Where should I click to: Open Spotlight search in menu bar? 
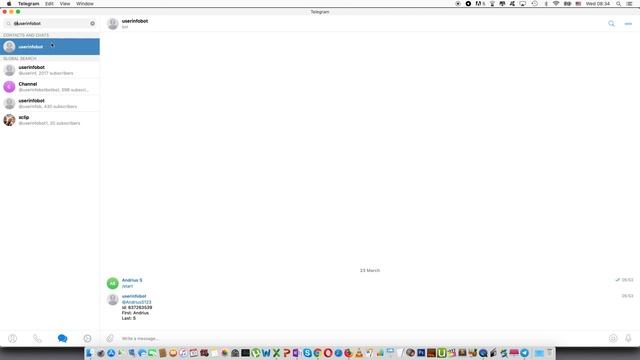(x=618, y=4)
